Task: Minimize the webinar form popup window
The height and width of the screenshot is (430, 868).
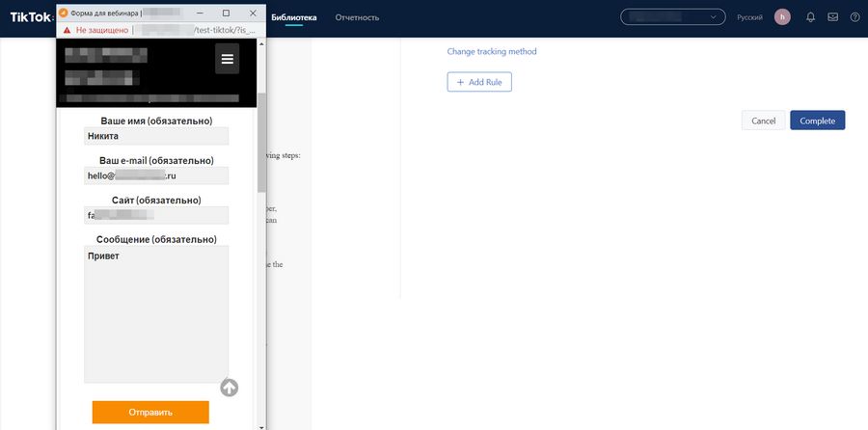Action: click(x=200, y=13)
